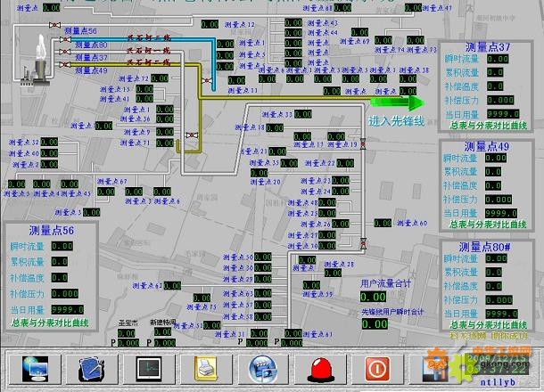
Task: Open 总表与分表对比曲线 in 测量点49 panel
Action: click(x=488, y=225)
